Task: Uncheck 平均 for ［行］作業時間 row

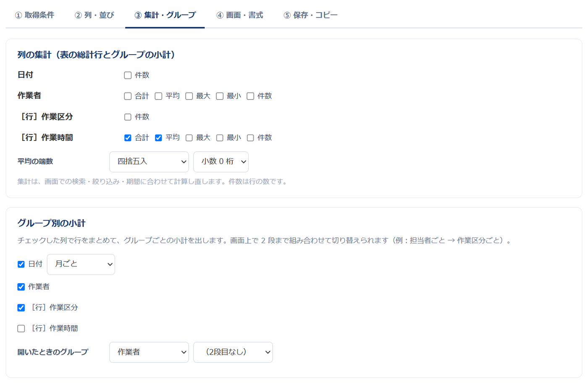Action: coord(158,138)
